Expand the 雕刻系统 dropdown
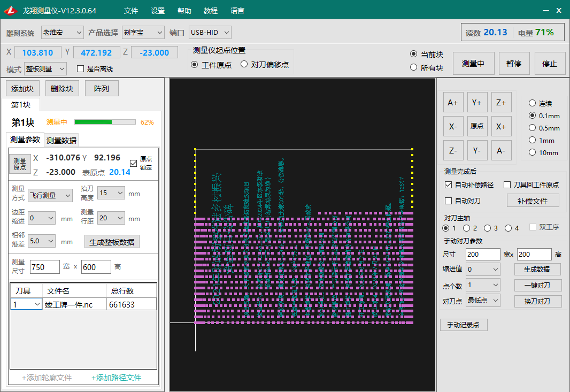 pyautogui.click(x=63, y=33)
